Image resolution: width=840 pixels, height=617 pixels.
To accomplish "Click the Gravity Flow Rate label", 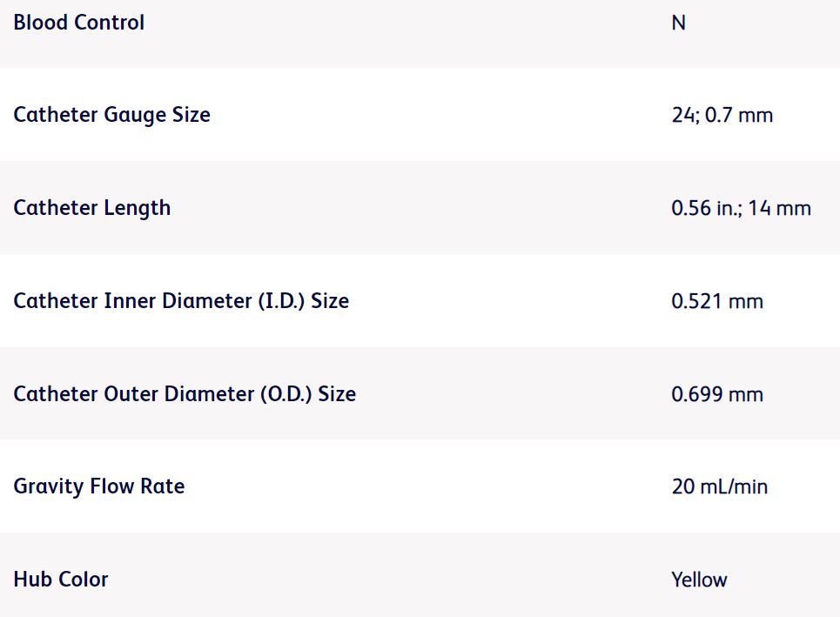I will pos(98,486).
